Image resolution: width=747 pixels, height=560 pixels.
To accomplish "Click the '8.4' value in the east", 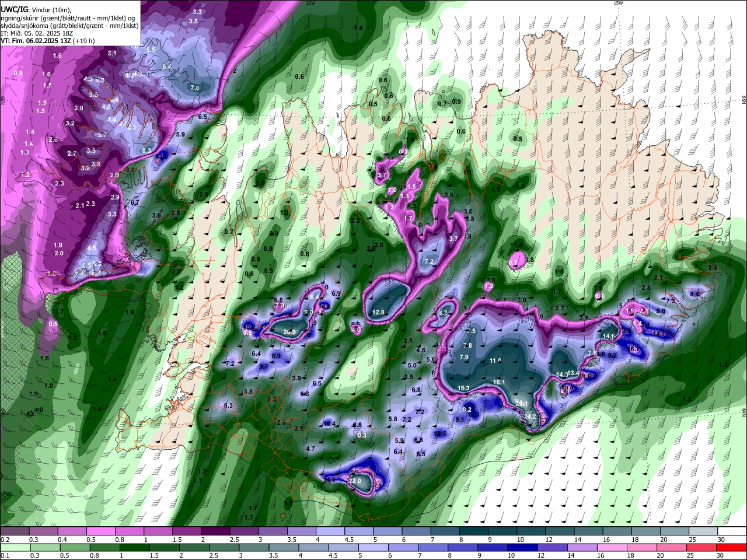I will 694,295.
